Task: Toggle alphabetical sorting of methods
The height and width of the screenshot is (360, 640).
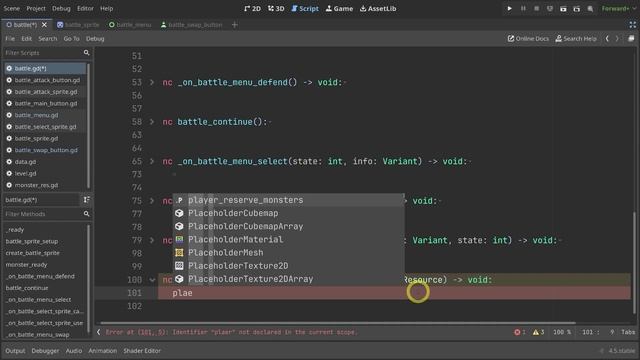Action: pyautogui.click(x=87, y=200)
